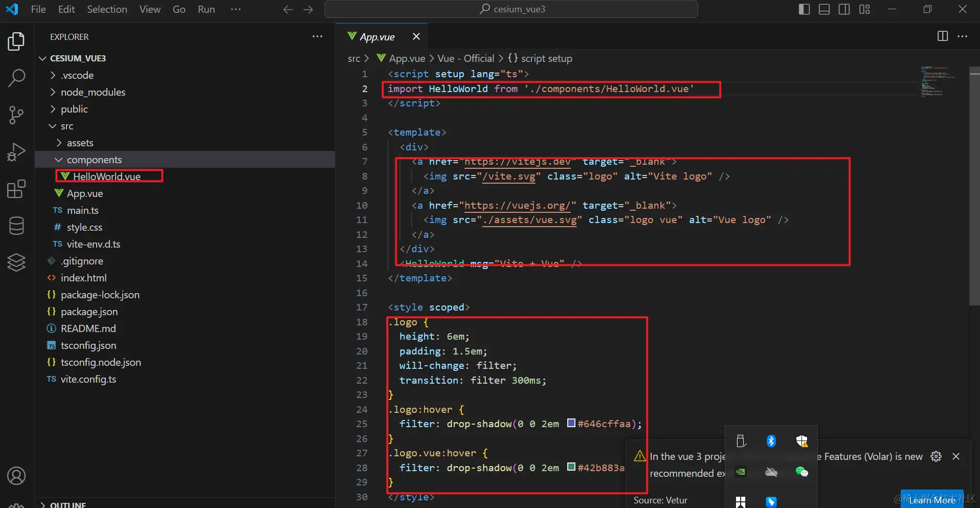
Task: Expand the OUTLINE section
Action: [43, 505]
